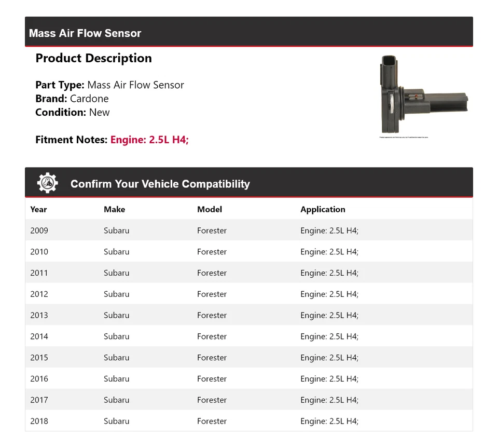This screenshot has width=498, height=448.
Task: Click the Product Description heading
Action: (93, 58)
